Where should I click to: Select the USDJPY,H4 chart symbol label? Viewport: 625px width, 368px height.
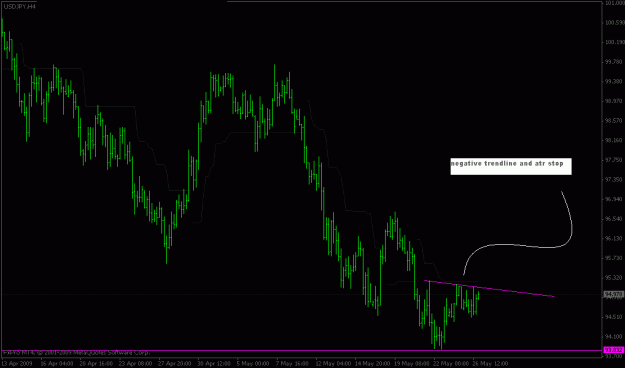[x=20, y=7]
